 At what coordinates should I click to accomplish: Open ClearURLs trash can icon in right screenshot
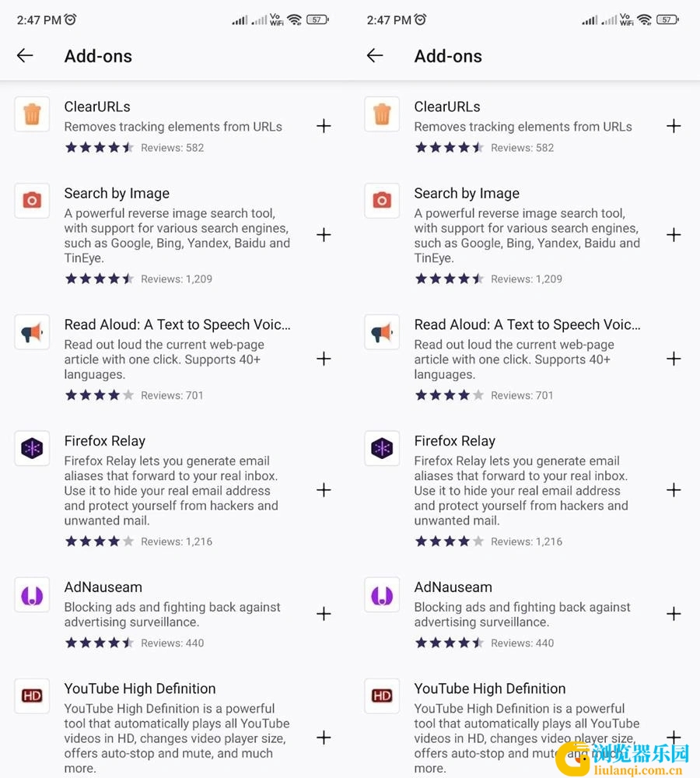[x=382, y=114]
